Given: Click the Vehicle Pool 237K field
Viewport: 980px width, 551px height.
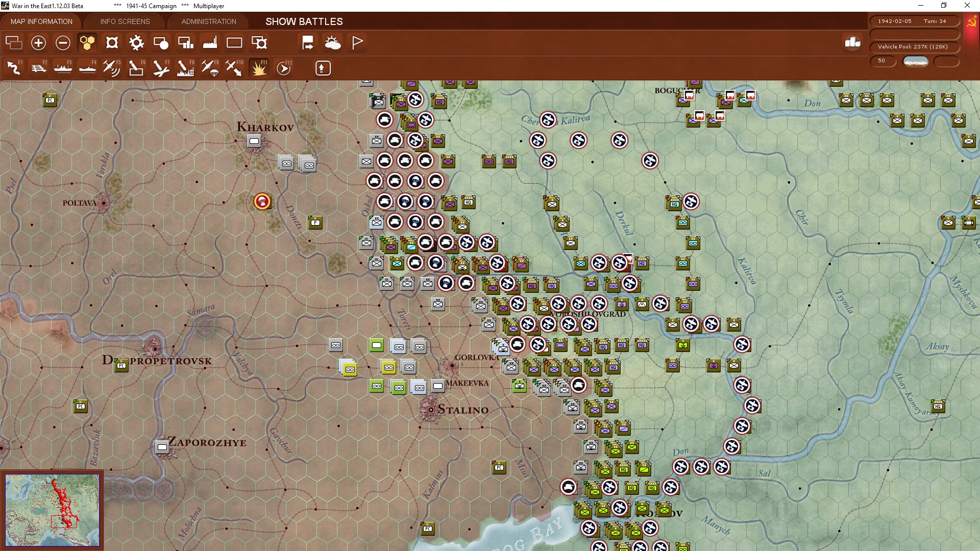Looking at the screenshot, I should pyautogui.click(x=915, y=47).
